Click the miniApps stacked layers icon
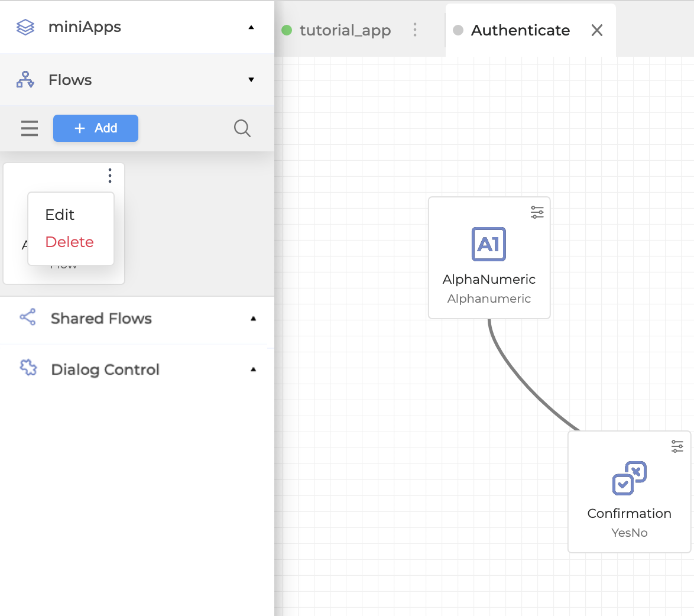The image size is (694, 616). (25, 27)
